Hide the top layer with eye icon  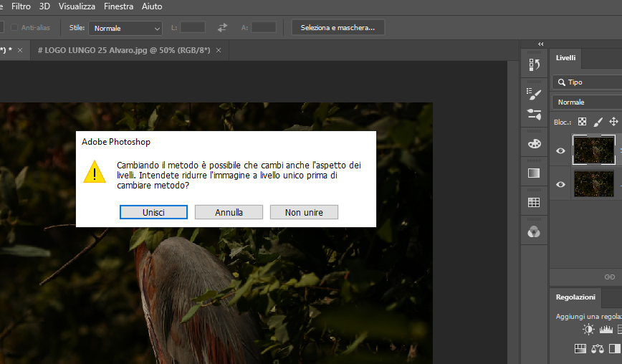coord(560,150)
